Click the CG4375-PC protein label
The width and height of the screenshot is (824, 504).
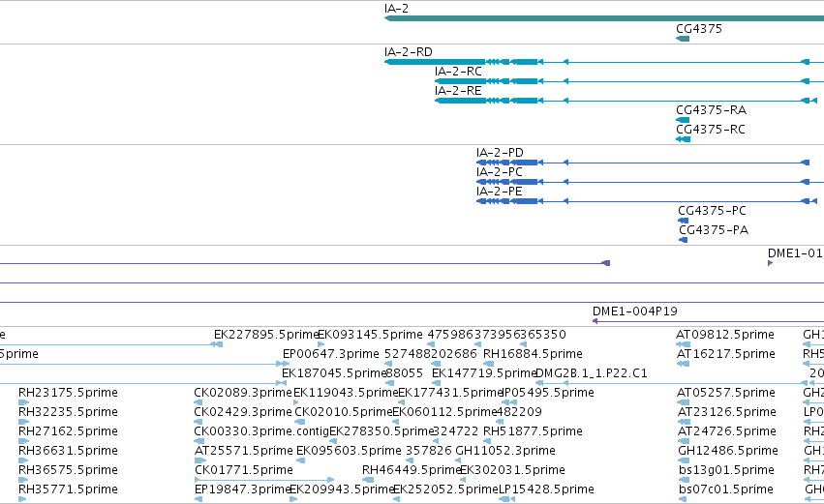(x=712, y=211)
